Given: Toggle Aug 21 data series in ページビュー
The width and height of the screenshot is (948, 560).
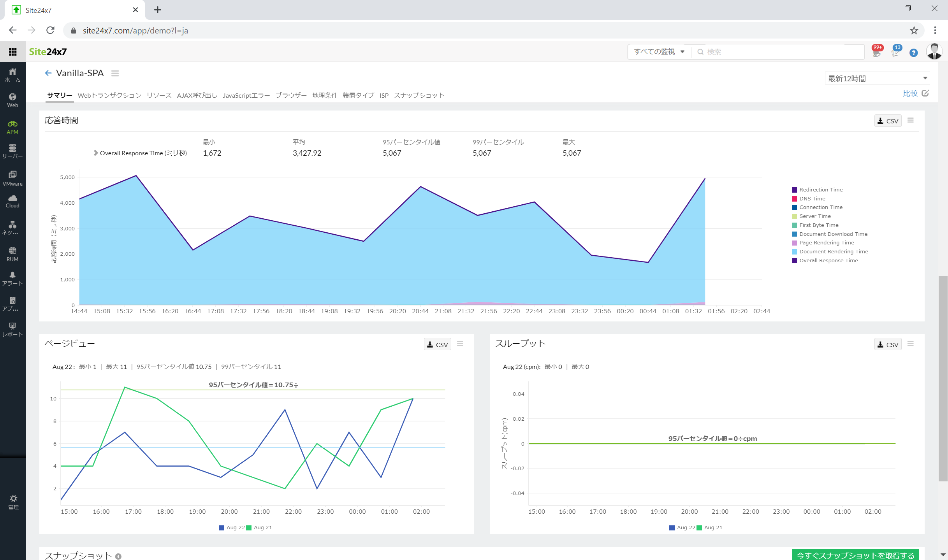Looking at the screenshot, I should click(x=263, y=527).
